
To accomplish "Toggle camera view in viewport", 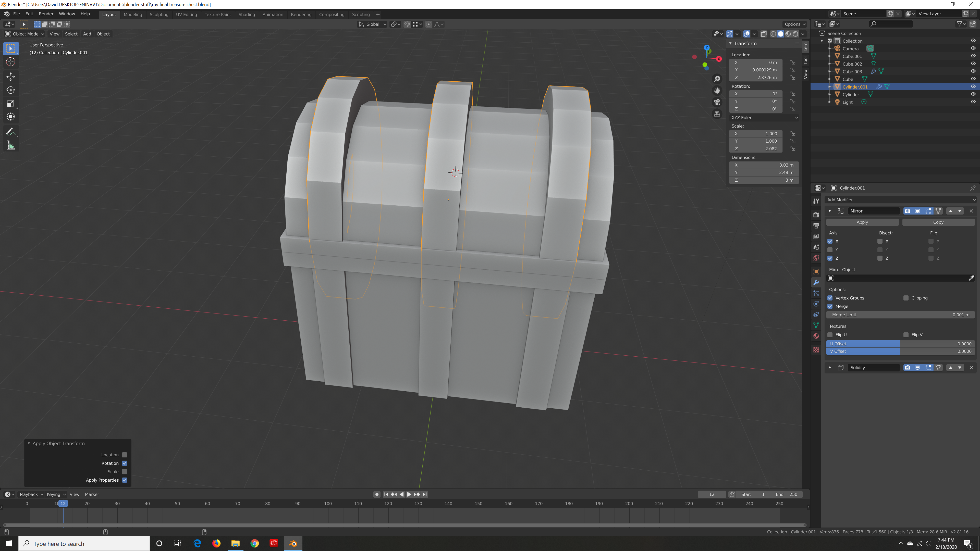I will pos(717,102).
